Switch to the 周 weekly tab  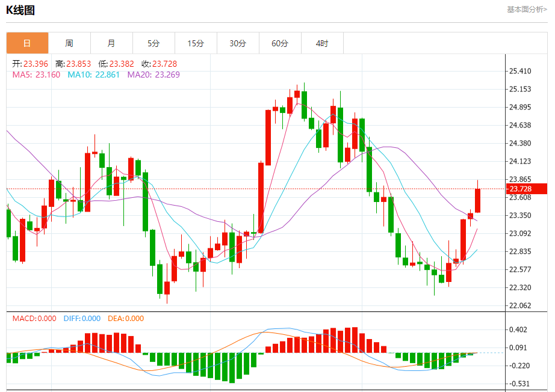pos(69,43)
